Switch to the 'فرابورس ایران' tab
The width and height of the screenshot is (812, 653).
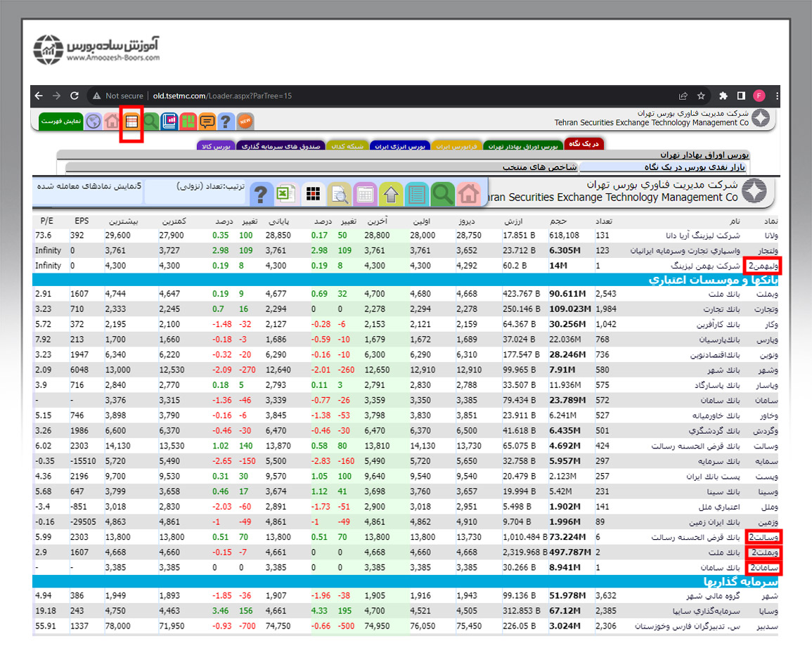[x=456, y=146]
